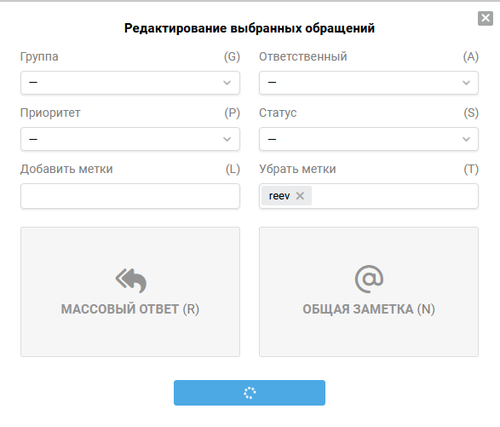Click the mass reply double-arrow icon
500x427 pixels.
[x=131, y=280]
